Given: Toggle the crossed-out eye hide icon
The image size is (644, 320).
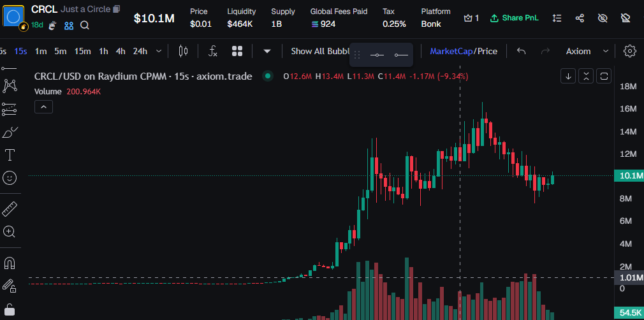Looking at the screenshot, I should click(x=603, y=18).
